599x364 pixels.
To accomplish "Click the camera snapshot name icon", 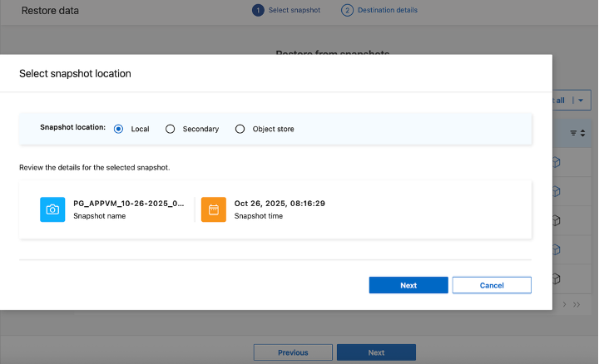I will coord(52,209).
